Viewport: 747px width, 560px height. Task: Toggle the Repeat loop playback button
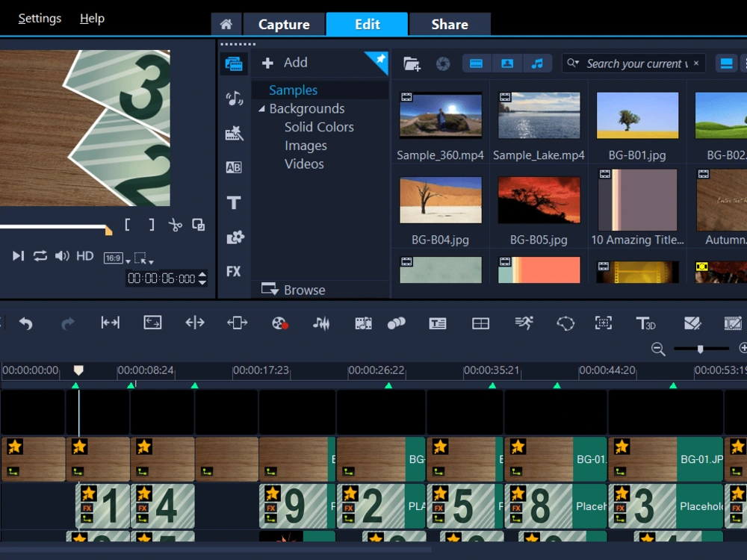point(40,256)
